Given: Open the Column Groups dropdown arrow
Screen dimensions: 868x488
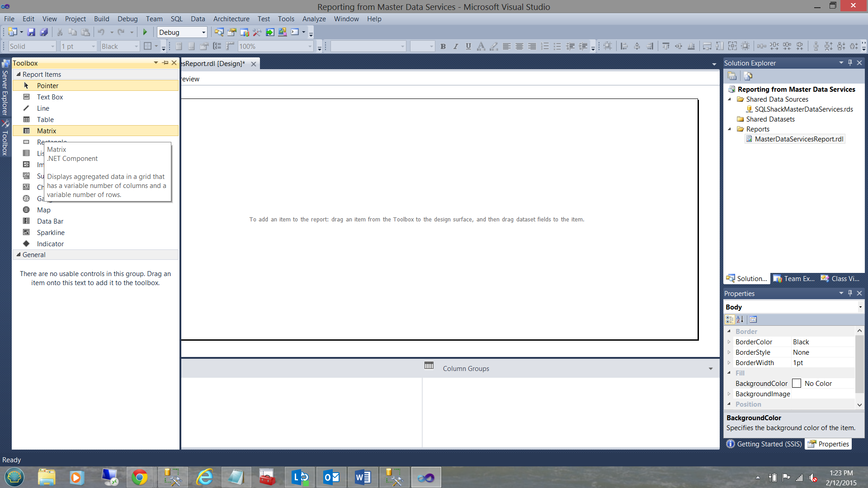Looking at the screenshot, I should click(x=711, y=369).
